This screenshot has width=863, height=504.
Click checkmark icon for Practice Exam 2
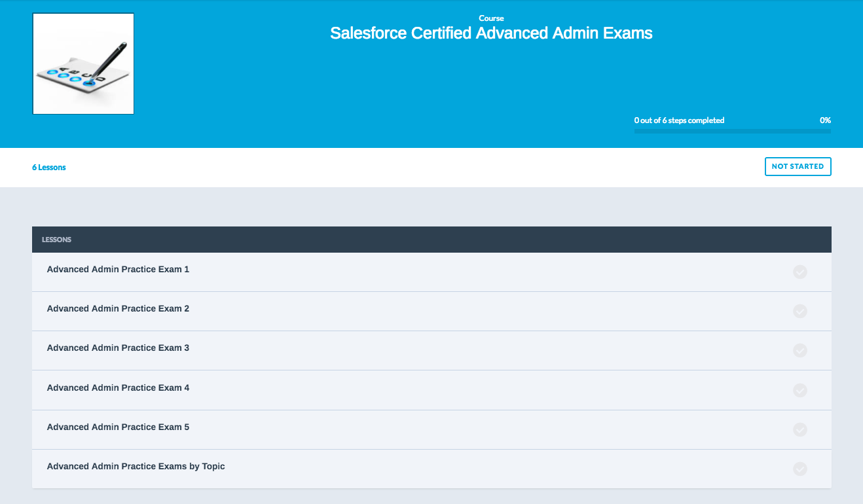pyautogui.click(x=799, y=312)
